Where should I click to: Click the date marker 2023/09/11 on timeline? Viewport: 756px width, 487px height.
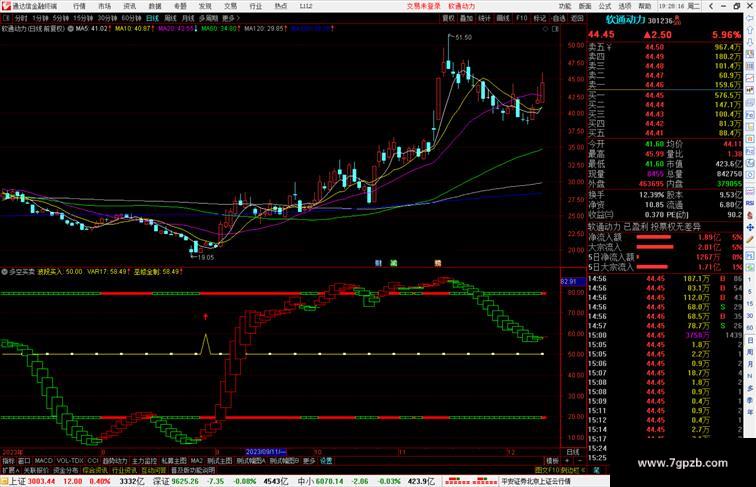(266, 452)
